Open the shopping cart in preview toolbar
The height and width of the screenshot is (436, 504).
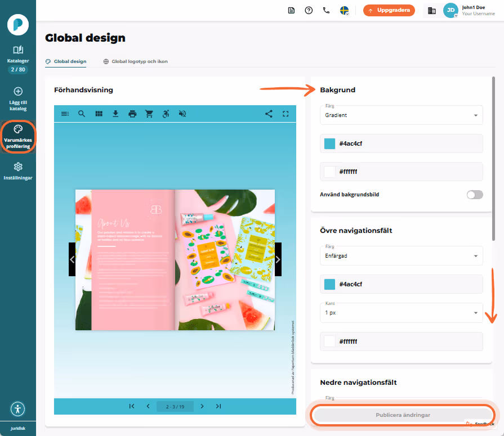point(149,114)
